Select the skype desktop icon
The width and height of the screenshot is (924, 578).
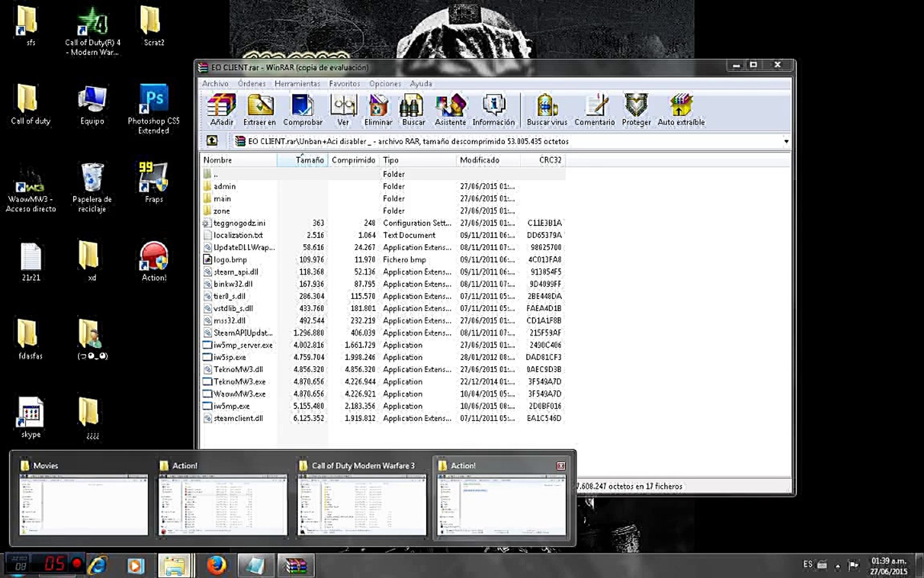coord(30,417)
